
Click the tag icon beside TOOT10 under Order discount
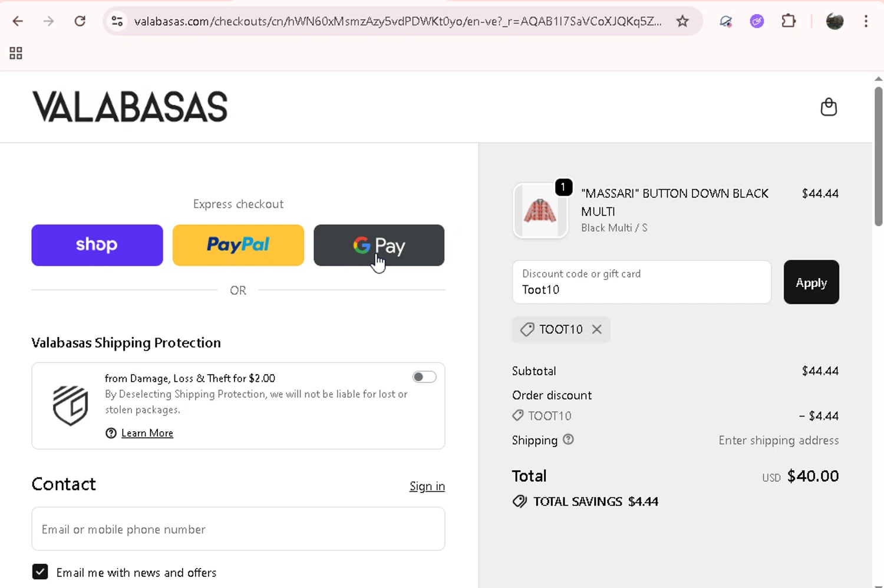coord(518,415)
